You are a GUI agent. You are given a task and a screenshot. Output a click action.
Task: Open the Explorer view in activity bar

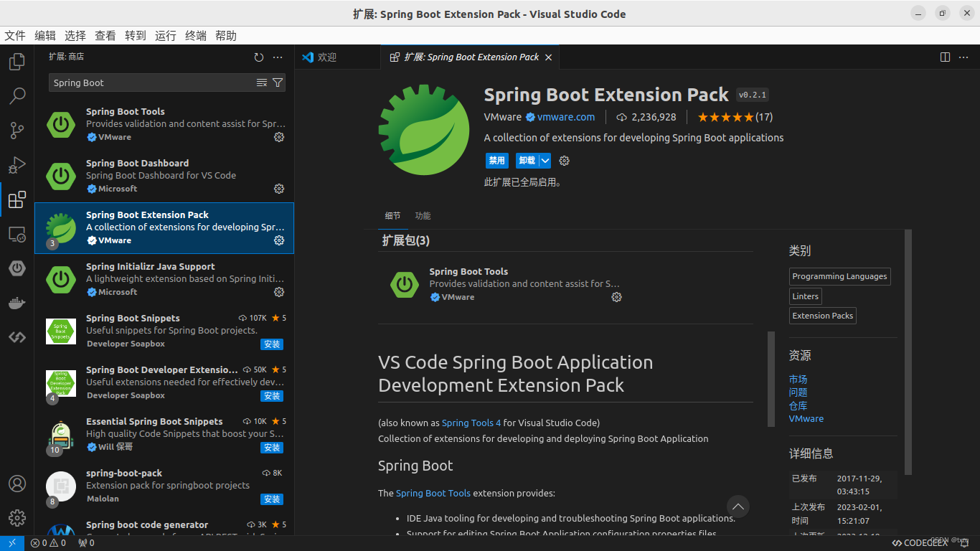tap(17, 62)
